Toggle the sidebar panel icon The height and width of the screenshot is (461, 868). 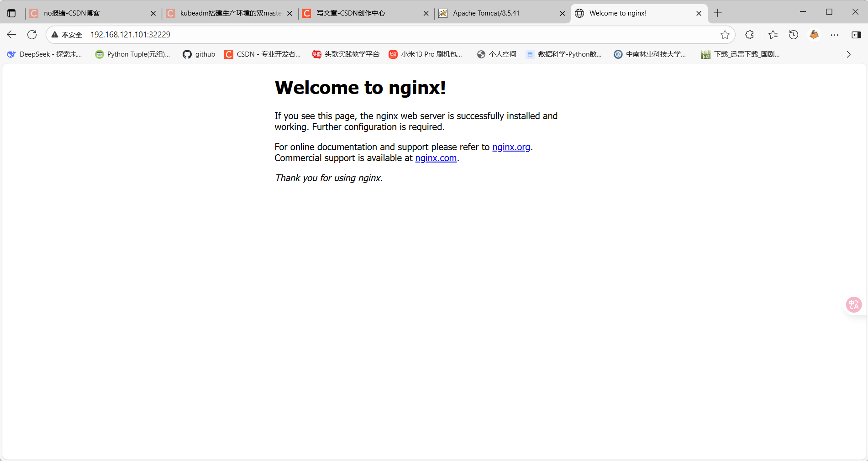856,35
